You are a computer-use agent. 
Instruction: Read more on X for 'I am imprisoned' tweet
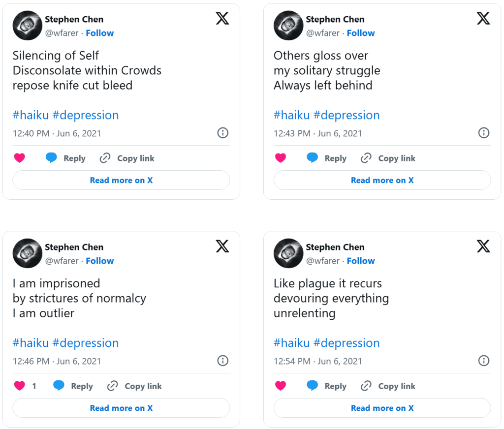(x=121, y=408)
